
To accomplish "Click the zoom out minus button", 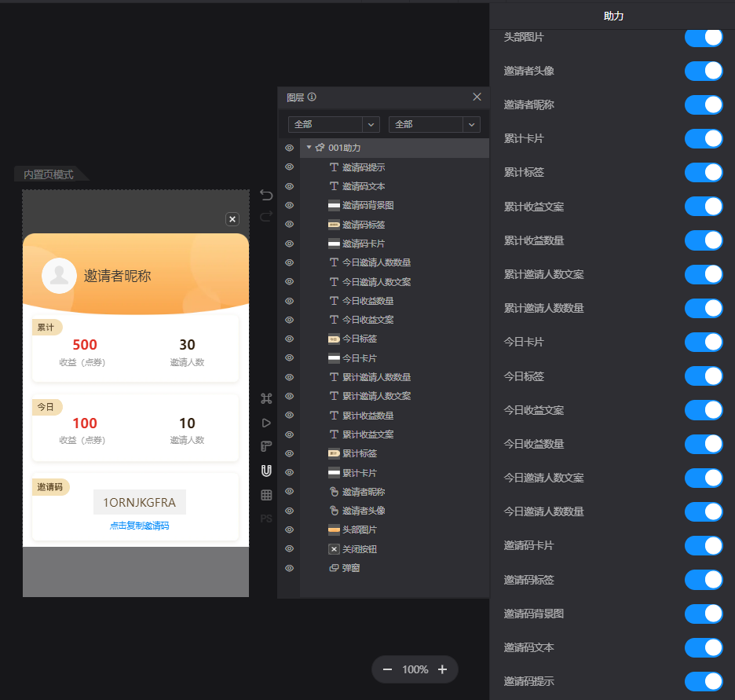I will coord(387,669).
